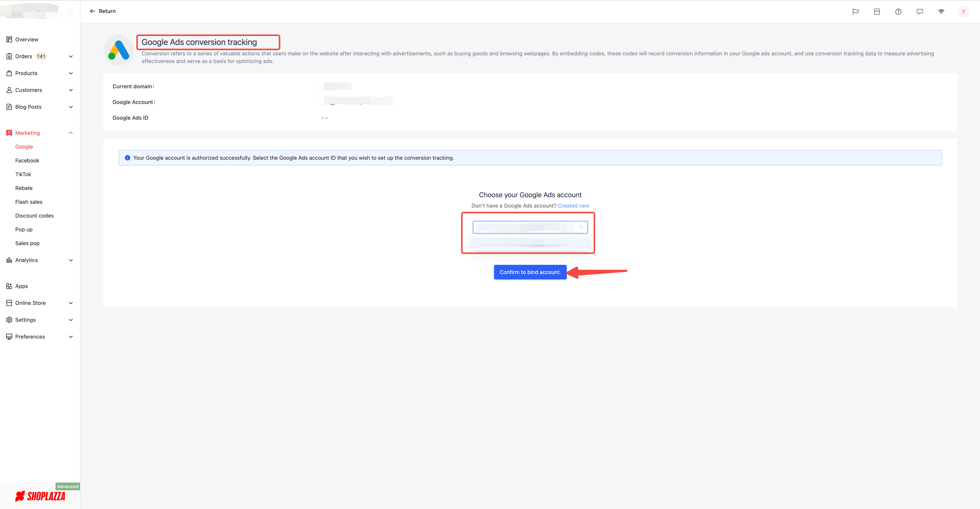Expand the Analytics menu chevron
980x509 pixels.
tap(71, 260)
